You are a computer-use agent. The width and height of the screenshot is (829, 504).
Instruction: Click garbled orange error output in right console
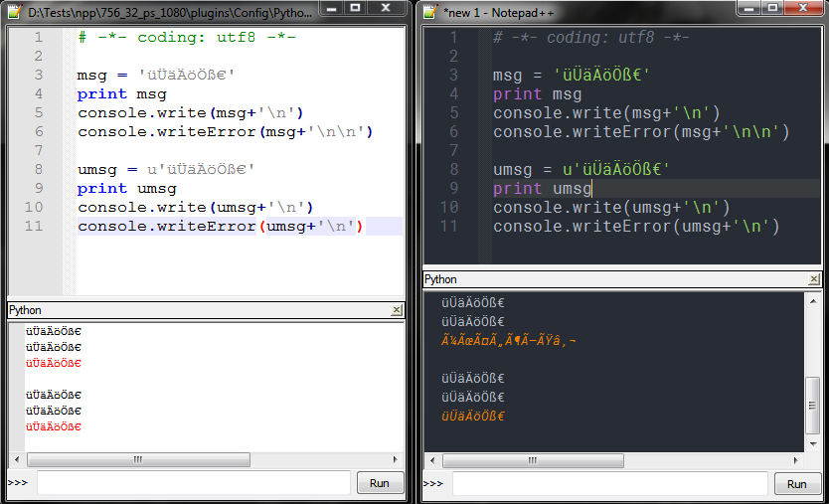point(509,341)
